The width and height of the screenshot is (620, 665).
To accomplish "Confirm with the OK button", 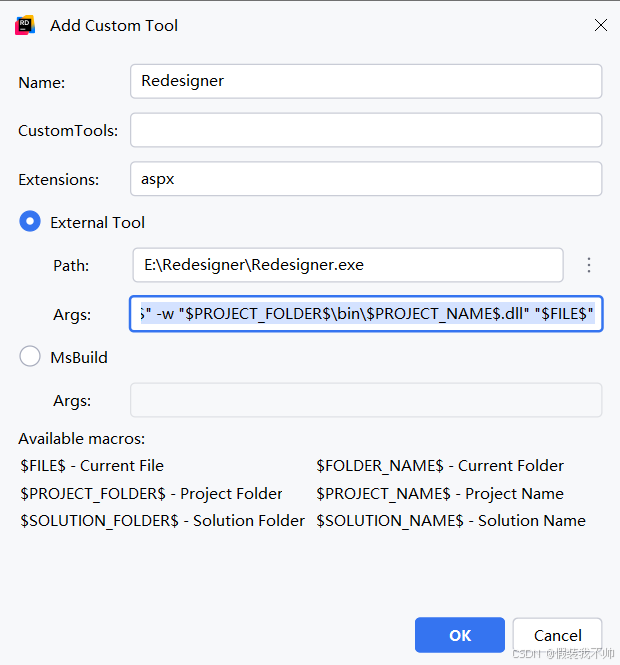I will point(460,635).
